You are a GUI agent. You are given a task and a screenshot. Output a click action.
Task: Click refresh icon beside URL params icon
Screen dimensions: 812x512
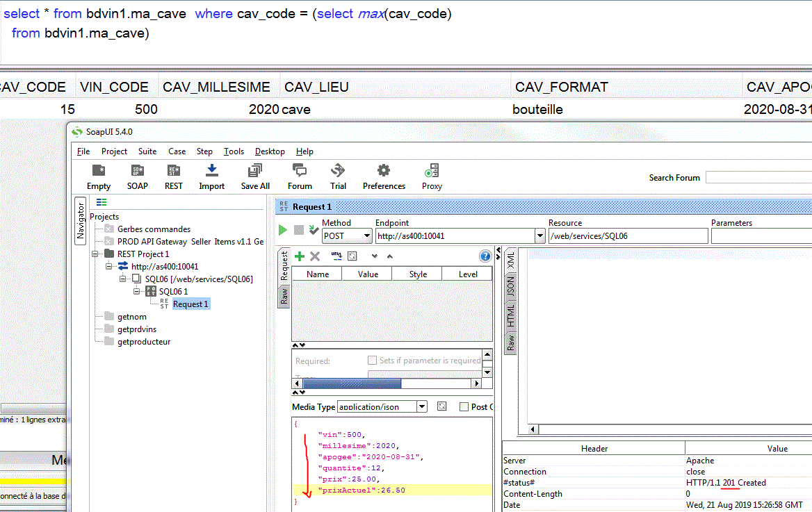coord(352,256)
